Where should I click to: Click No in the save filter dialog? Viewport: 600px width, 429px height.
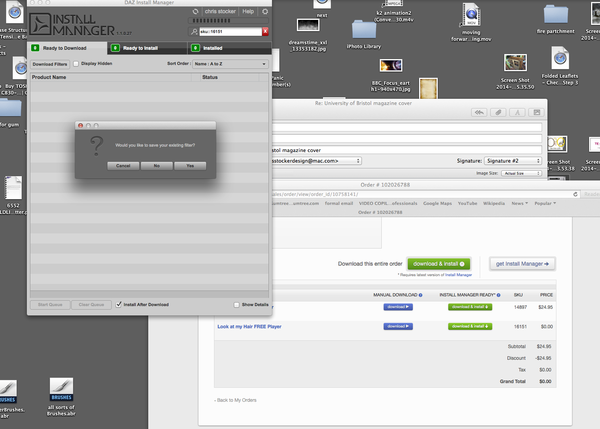click(x=157, y=166)
